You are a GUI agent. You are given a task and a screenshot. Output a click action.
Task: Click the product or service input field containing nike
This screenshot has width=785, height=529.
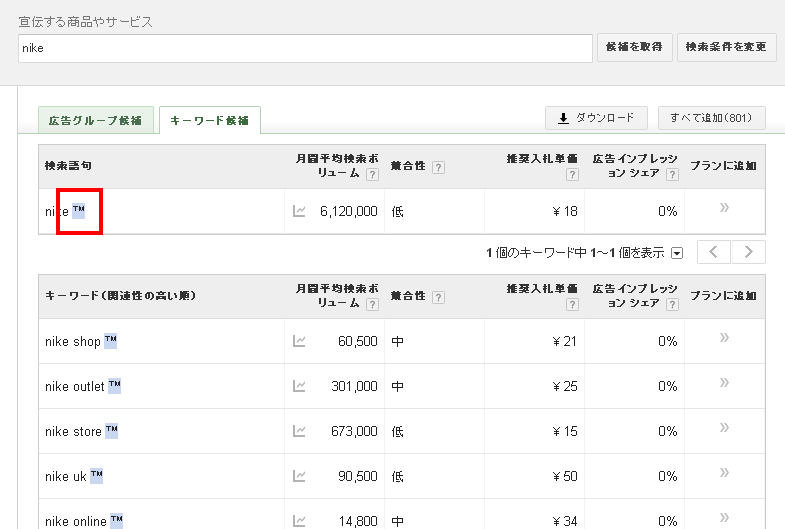(305, 49)
